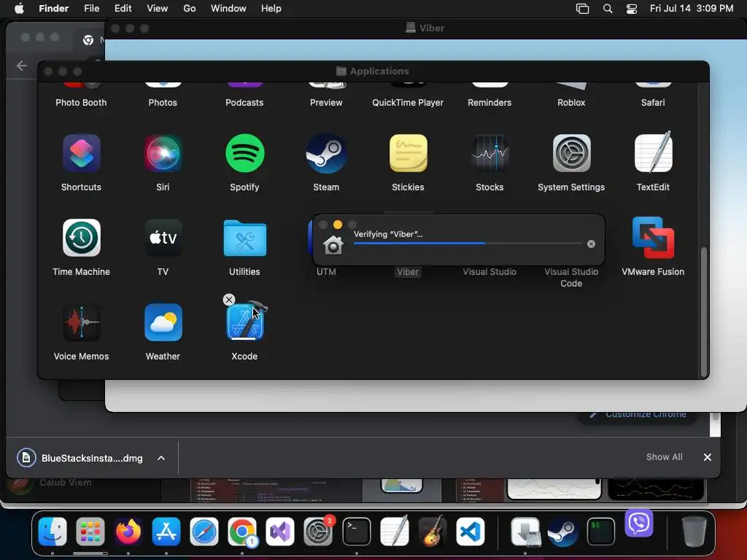747x560 pixels.
Task: Select the VMware Fusion app icon
Action: [653, 238]
